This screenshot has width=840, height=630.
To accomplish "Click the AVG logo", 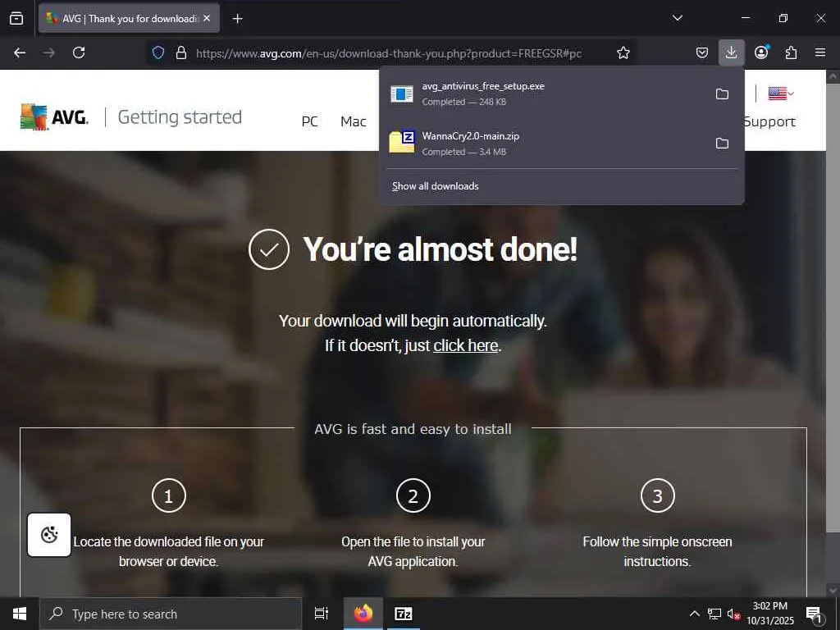I will point(54,116).
